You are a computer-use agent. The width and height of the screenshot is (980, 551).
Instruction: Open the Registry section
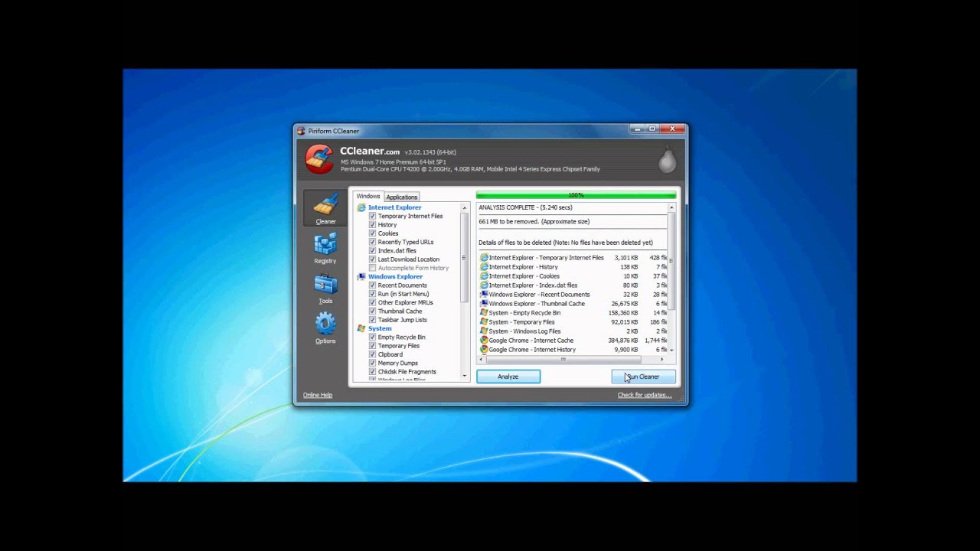click(x=325, y=249)
